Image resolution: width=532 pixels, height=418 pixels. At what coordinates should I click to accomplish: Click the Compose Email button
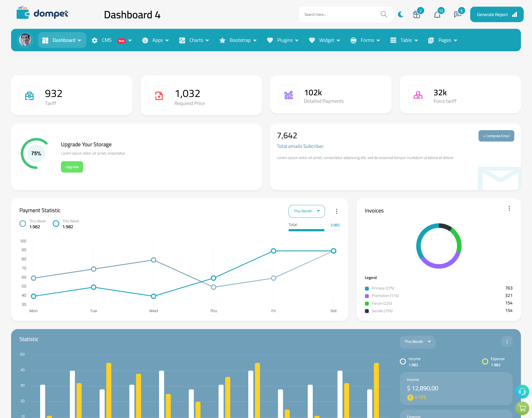[x=496, y=135]
